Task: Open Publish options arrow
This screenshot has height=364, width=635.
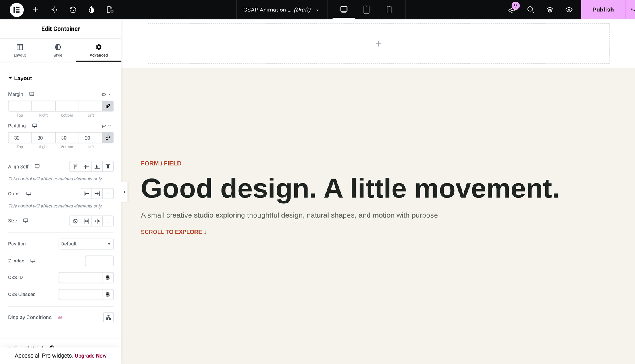Action: coord(631,10)
